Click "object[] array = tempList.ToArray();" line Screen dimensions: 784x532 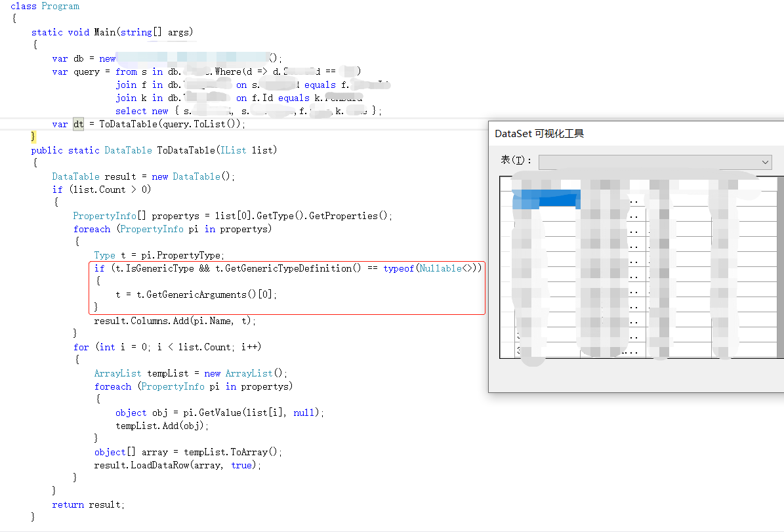[x=188, y=452]
